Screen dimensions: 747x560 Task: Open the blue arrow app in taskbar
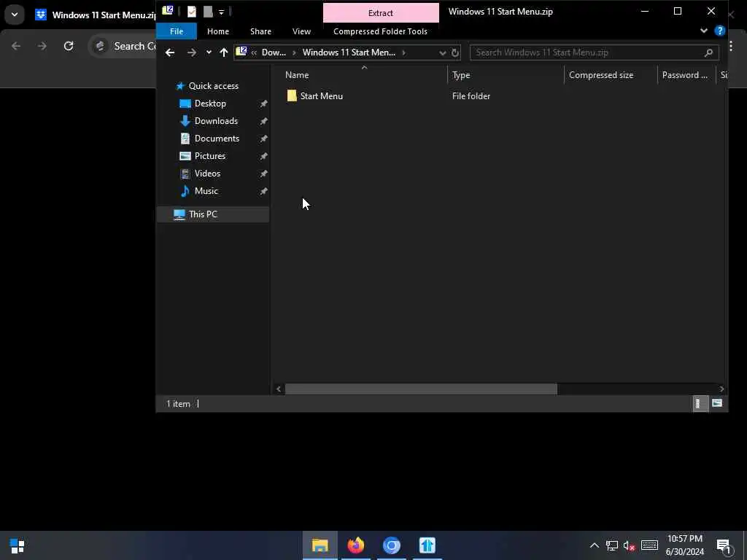pos(427,545)
